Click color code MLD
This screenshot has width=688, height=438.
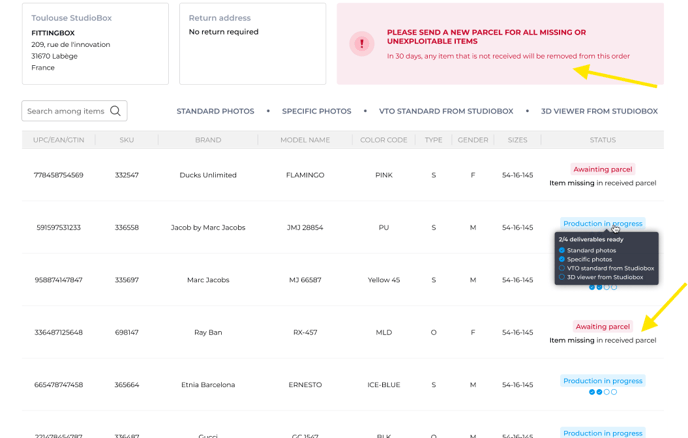tap(384, 332)
